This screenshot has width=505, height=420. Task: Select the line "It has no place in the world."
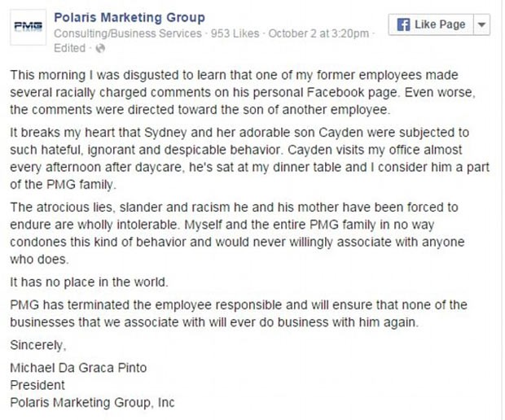click(x=90, y=282)
